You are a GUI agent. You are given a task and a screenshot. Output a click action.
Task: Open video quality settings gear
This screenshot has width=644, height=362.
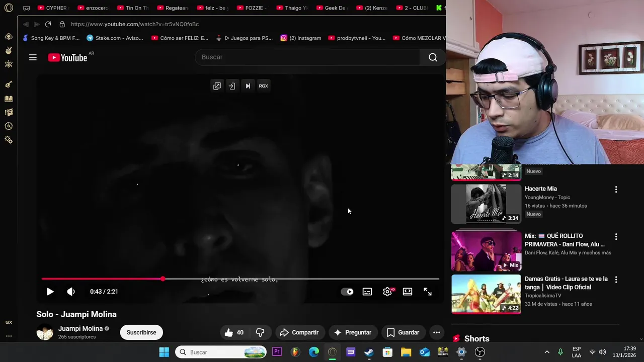pyautogui.click(x=387, y=292)
